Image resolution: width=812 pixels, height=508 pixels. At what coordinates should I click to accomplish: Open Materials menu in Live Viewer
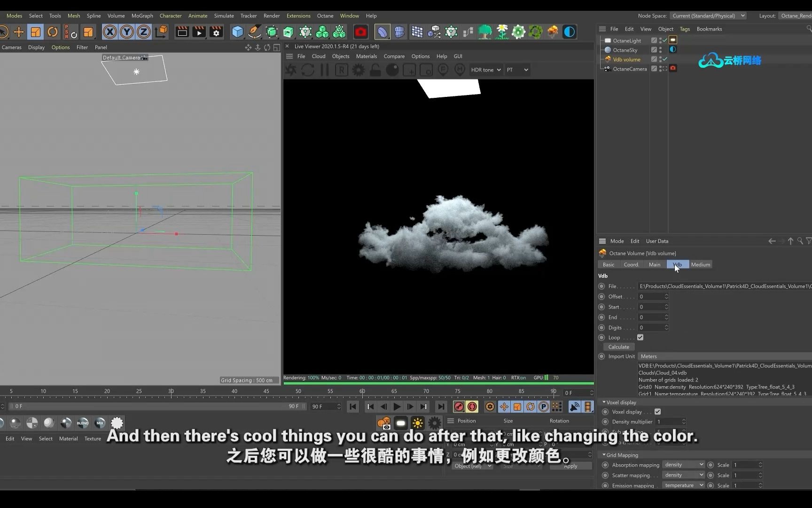coord(367,56)
